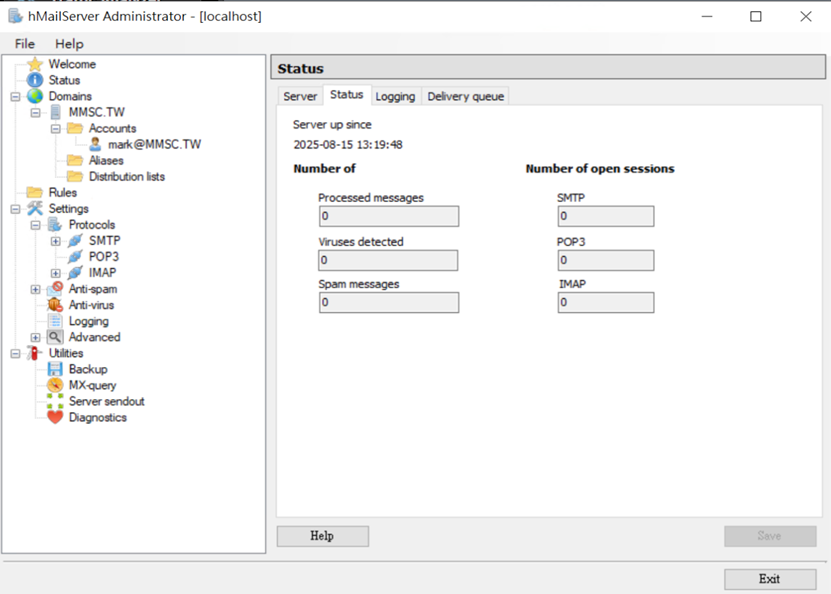Click the IMAP protocol icon
The height and width of the screenshot is (594, 831).
tap(74, 272)
